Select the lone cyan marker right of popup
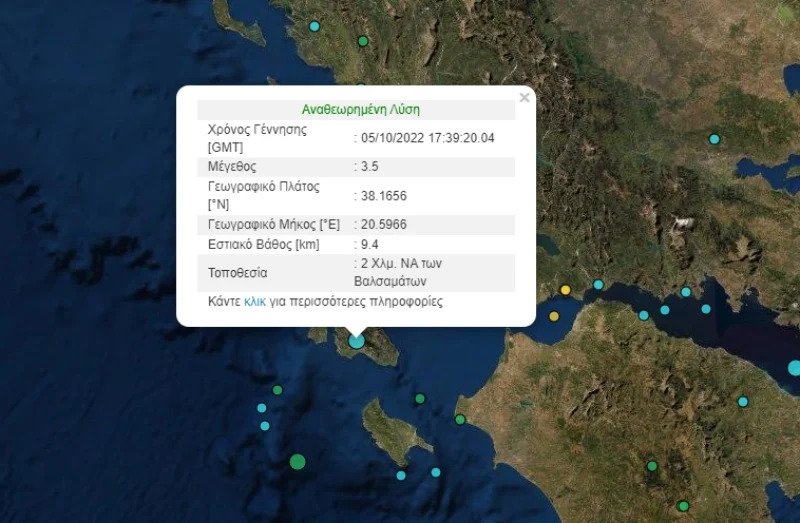The image size is (800, 523). point(714,139)
